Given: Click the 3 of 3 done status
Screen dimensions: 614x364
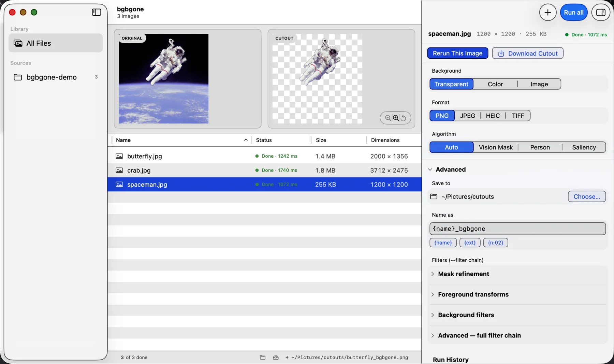Looking at the screenshot, I should (134, 358).
